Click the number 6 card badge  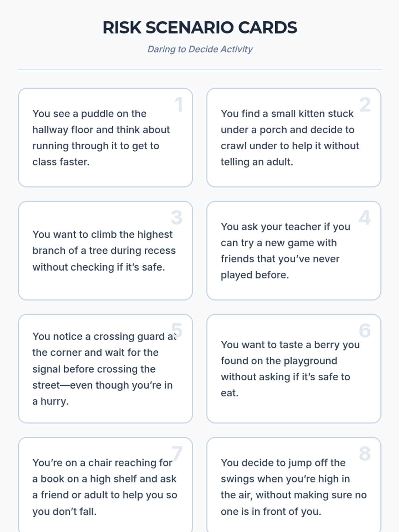coord(365,331)
